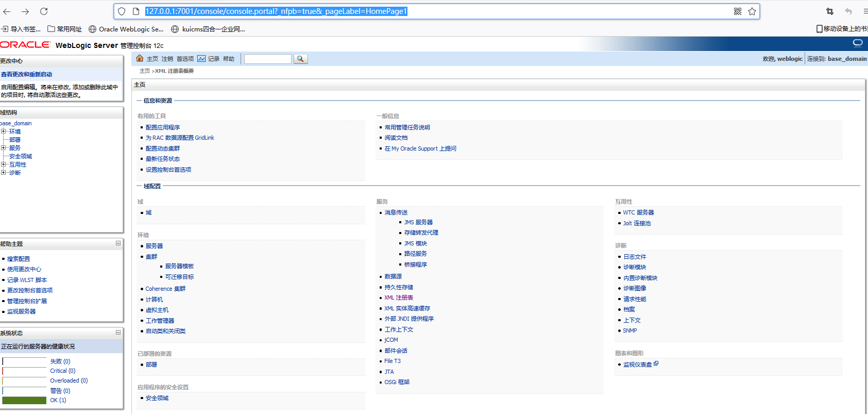
Task: Open 首选项 in the console toolbar
Action: pyautogui.click(x=185, y=59)
